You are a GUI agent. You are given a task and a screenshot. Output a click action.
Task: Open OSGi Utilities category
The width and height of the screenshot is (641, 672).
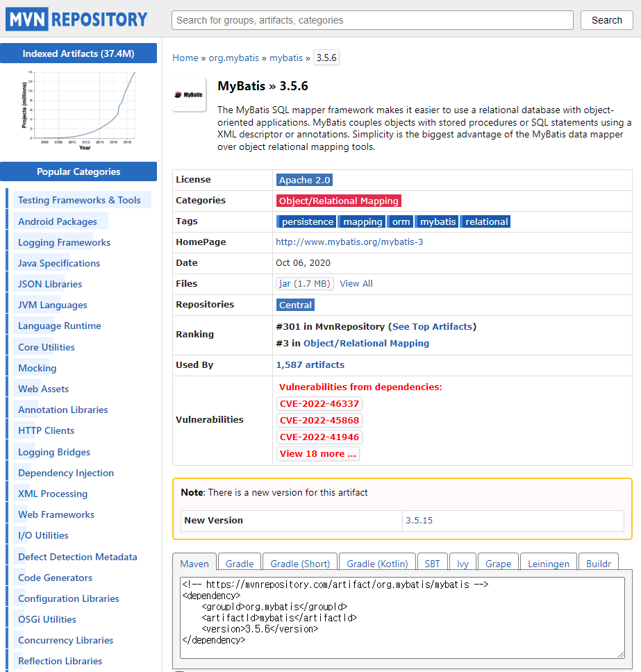tap(47, 620)
